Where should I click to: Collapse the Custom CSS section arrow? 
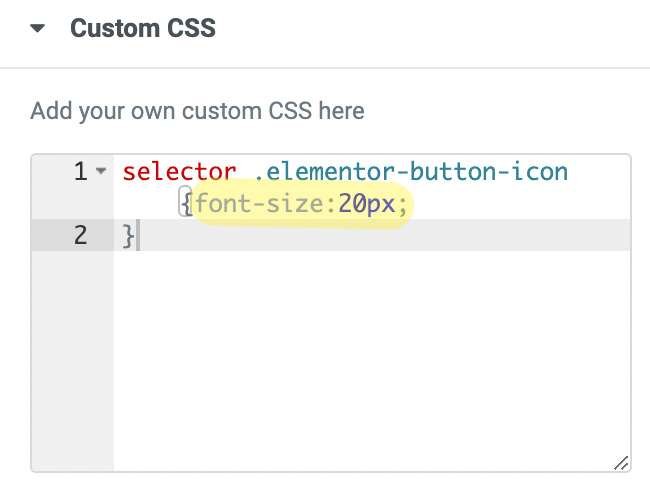tap(37, 28)
